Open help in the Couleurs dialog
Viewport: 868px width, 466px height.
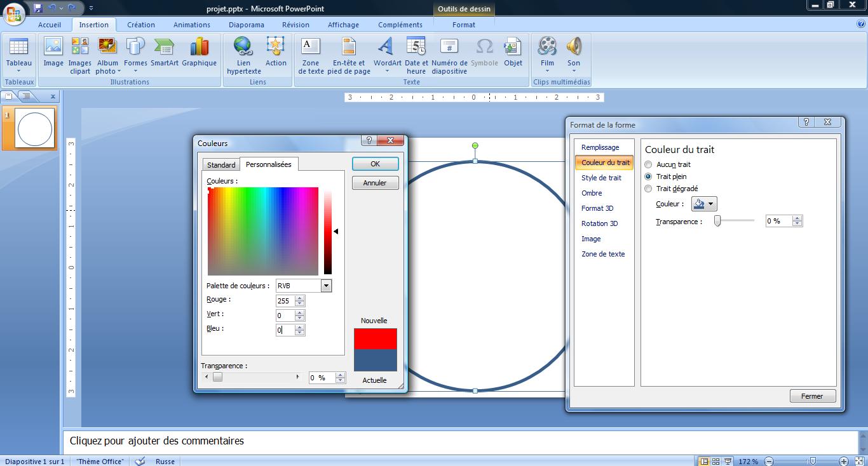[369, 140]
